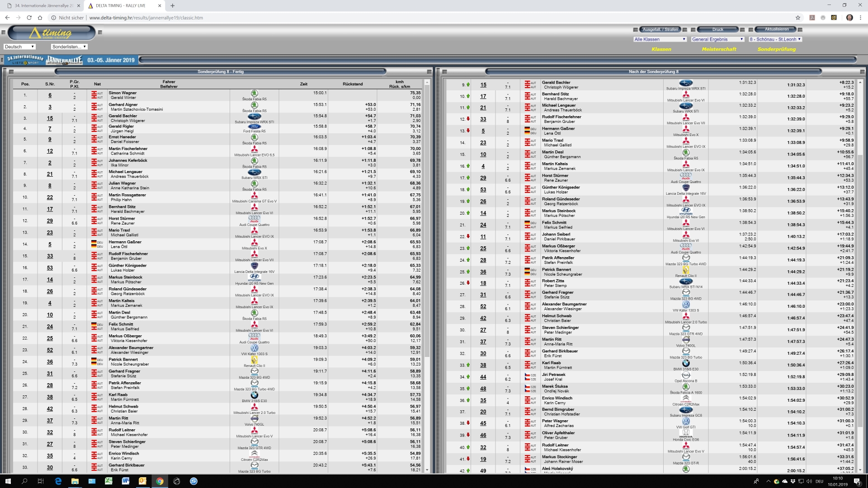Click the Ford logo in Gerald Rigler's row
The image size is (868, 488).
click(255, 127)
